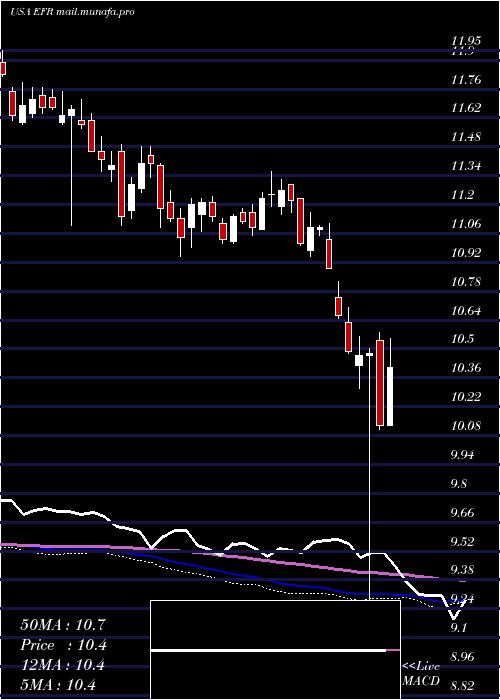Click the 12MA : 10.4 label
The height and width of the screenshot is (700, 500).
tap(62, 665)
